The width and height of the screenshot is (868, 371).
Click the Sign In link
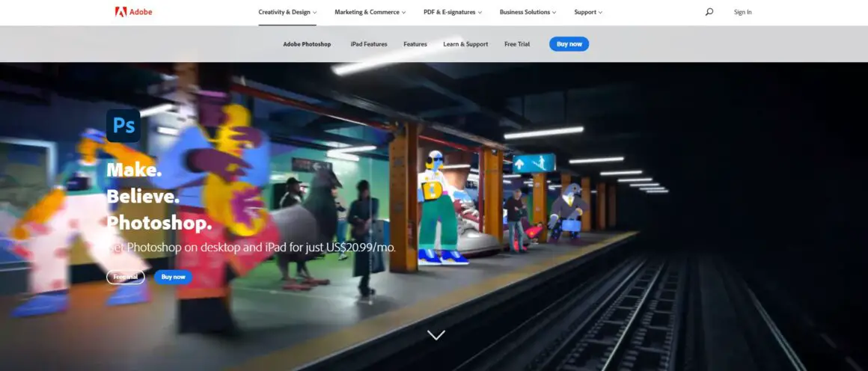[x=743, y=12]
